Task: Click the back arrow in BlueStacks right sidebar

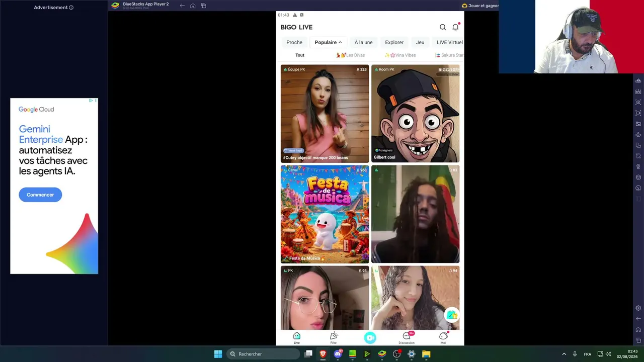Action: coord(638,319)
